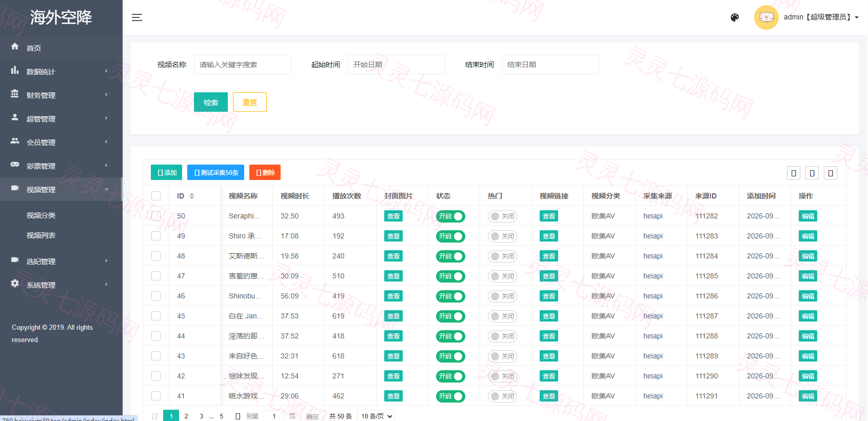Toggle the 开启 status switch for ID 49
The image size is (868, 421).
pyautogui.click(x=450, y=236)
